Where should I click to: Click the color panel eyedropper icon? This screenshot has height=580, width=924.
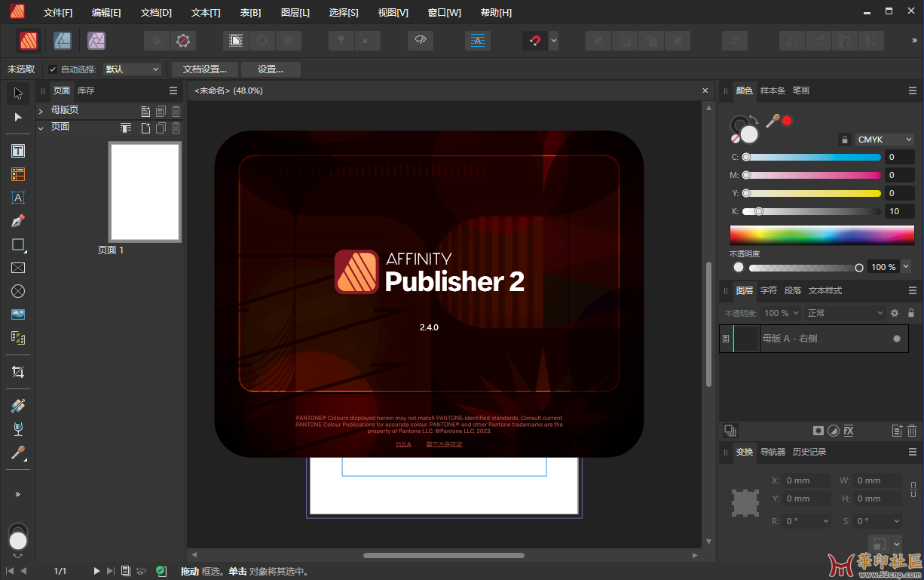click(x=773, y=120)
